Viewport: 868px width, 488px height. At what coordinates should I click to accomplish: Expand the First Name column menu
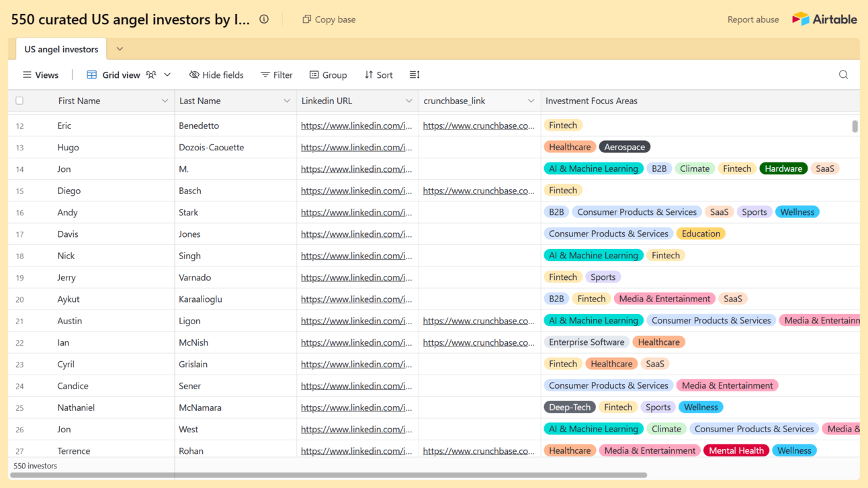point(165,101)
